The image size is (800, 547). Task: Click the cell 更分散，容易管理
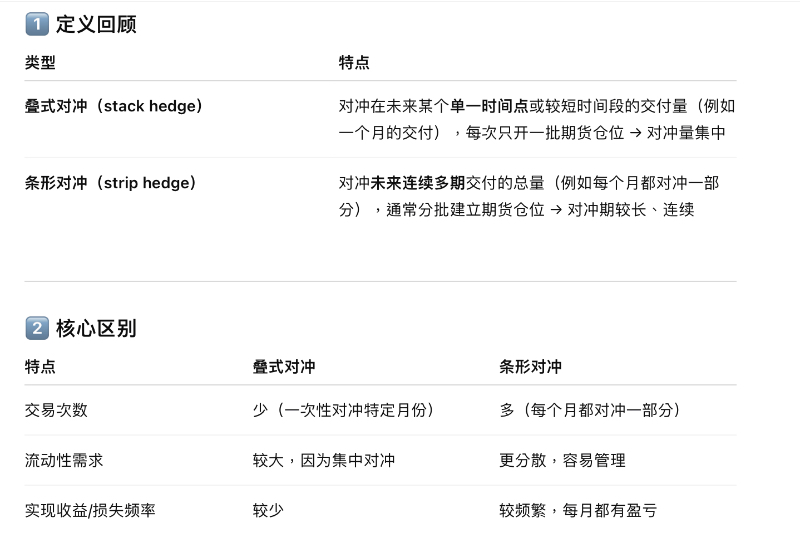click(562, 460)
